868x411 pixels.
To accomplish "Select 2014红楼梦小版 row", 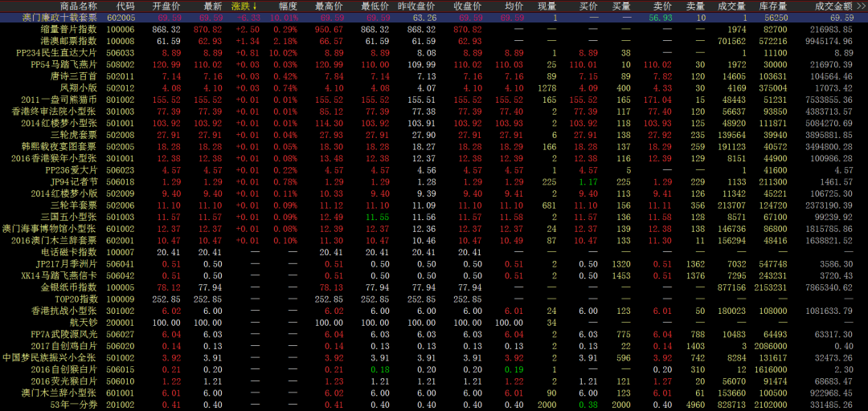I will (434, 193).
